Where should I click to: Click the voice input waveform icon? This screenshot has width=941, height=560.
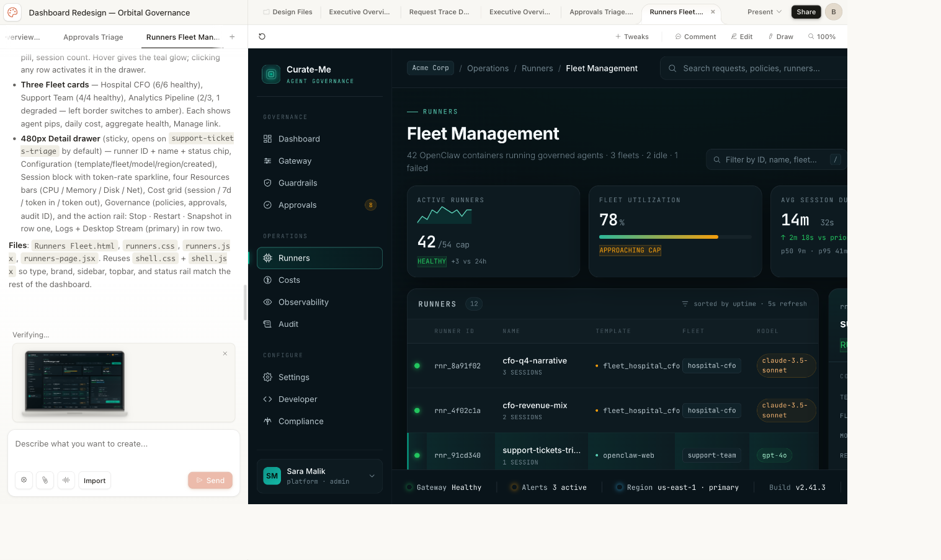tap(66, 480)
